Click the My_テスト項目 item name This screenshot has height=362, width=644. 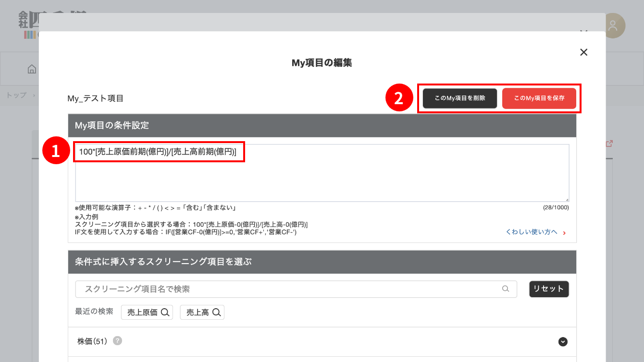[x=96, y=98]
